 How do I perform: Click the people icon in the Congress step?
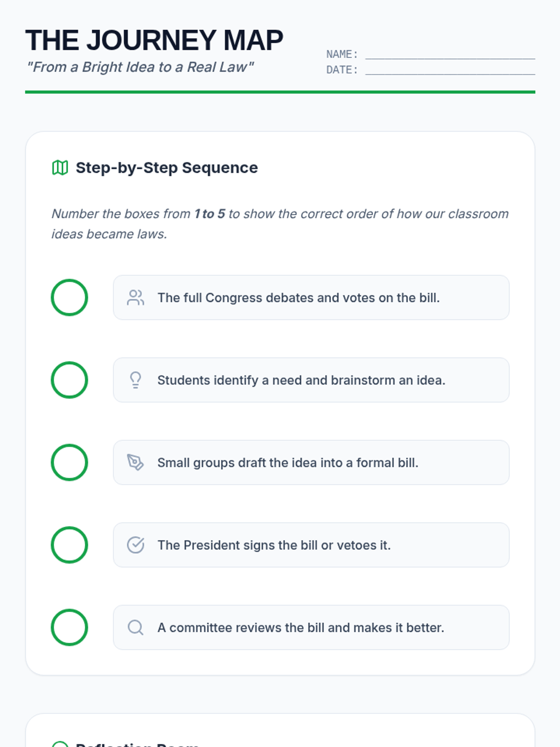coord(135,297)
